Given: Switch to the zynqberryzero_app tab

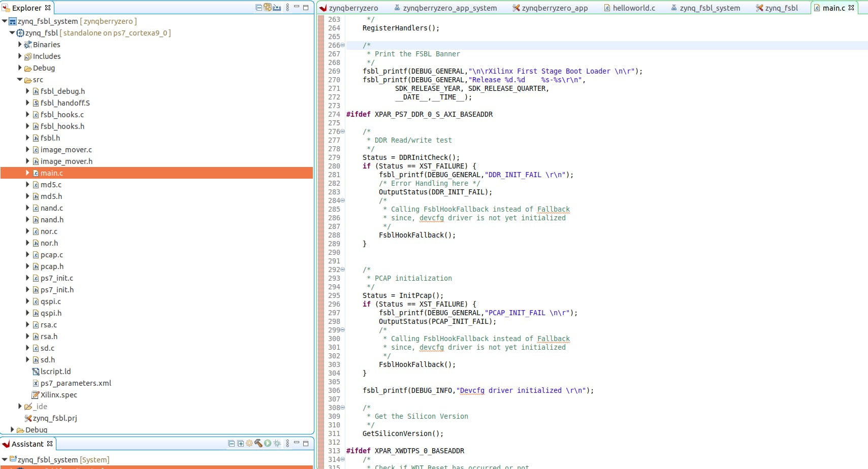Looking at the screenshot, I should (x=551, y=8).
